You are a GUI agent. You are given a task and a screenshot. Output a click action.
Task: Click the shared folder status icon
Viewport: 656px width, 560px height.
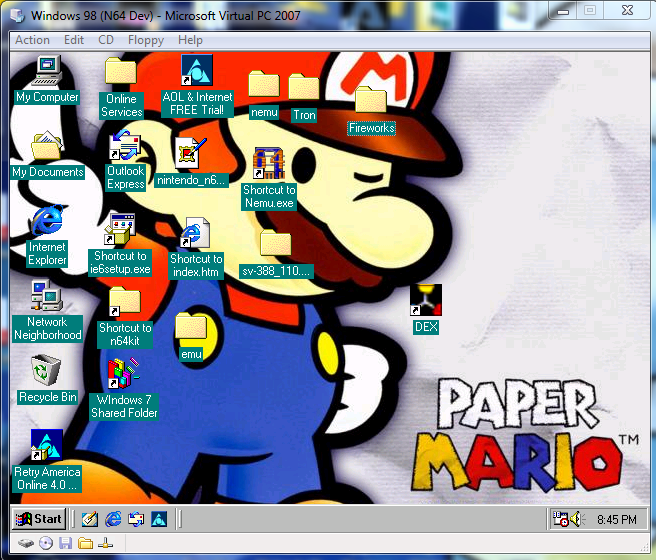[x=86, y=543]
